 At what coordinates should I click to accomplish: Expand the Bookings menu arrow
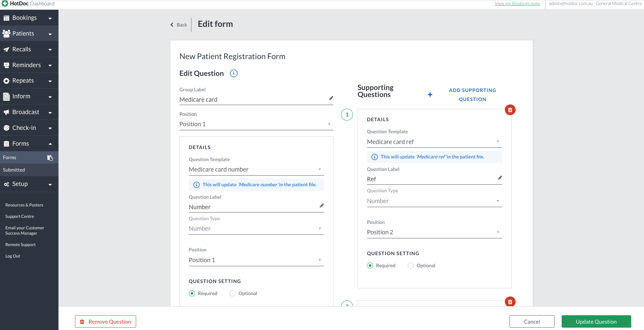click(x=50, y=18)
